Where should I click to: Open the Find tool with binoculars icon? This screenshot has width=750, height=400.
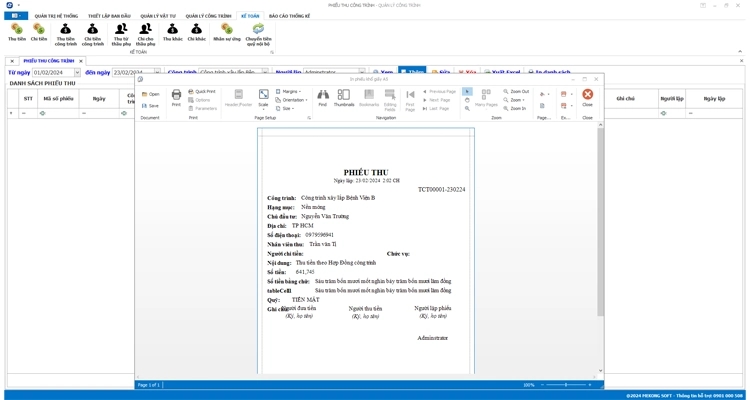(322, 97)
